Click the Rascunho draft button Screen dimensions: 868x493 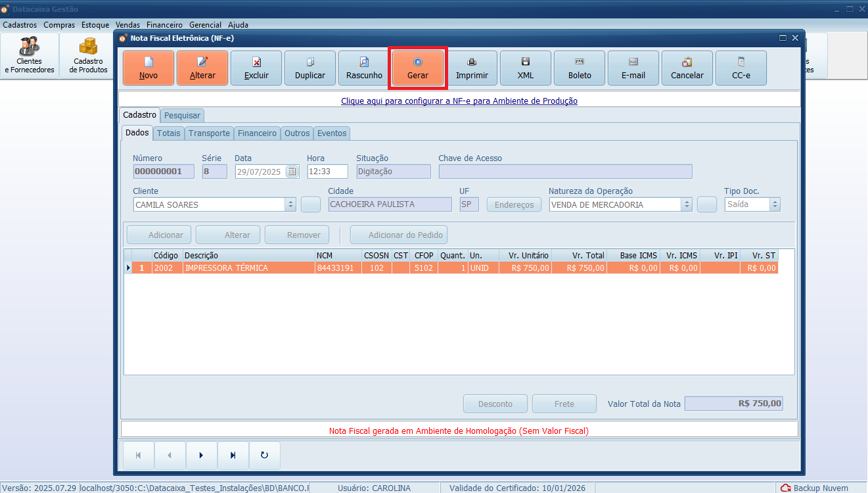[x=364, y=68]
